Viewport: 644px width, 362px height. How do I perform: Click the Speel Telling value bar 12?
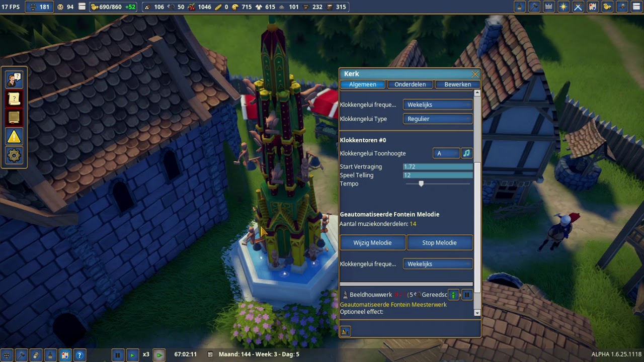(x=438, y=175)
